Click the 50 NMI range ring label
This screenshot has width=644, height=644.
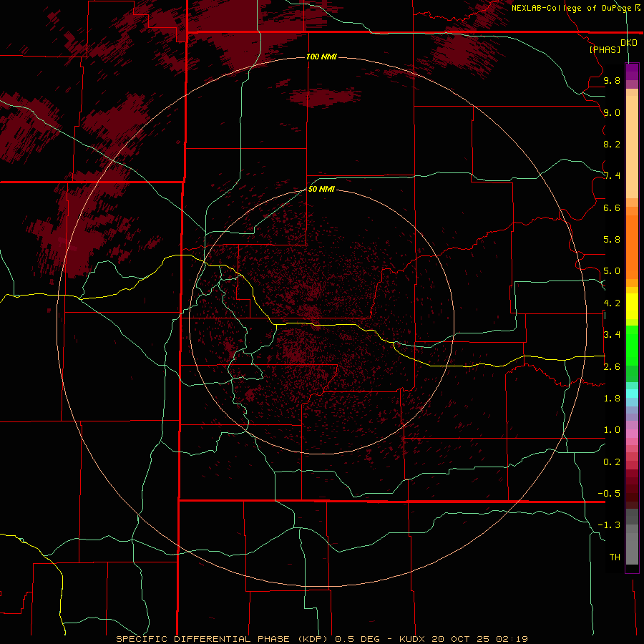click(321, 189)
